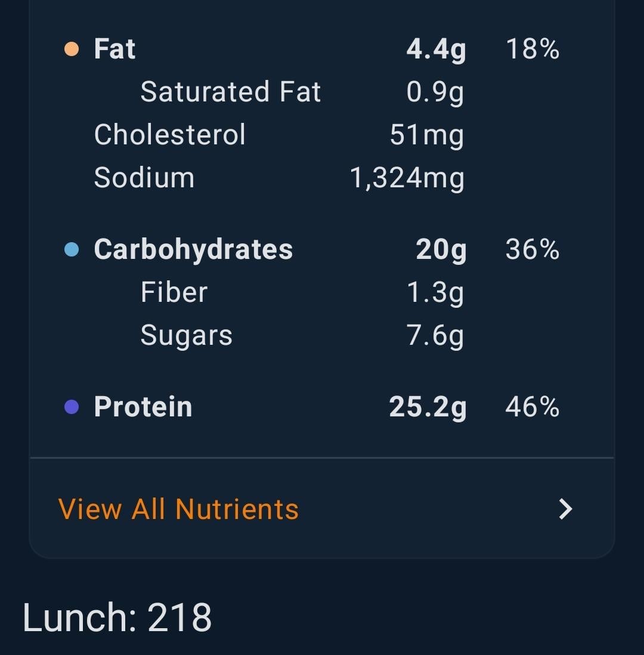Select the Cholesterol row label

pyautogui.click(x=169, y=134)
